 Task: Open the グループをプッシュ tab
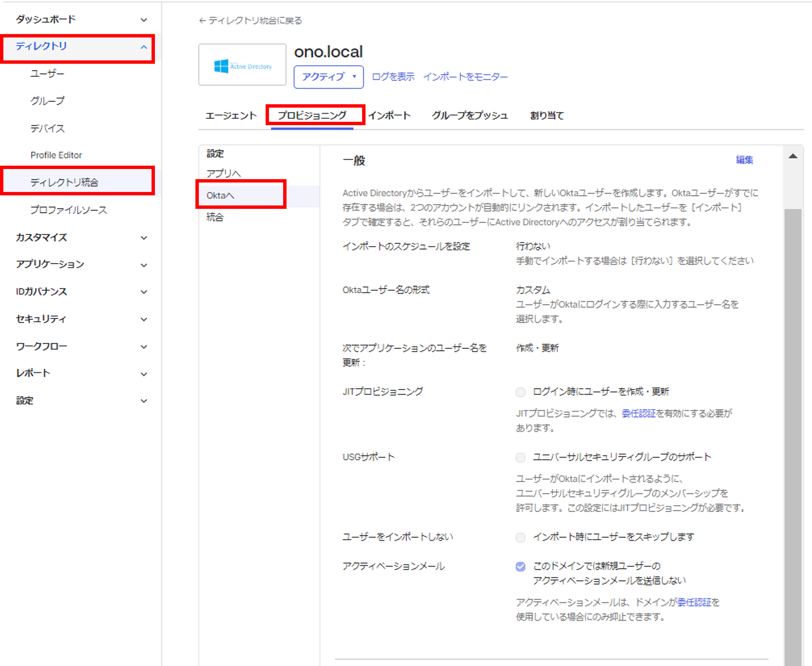(x=470, y=115)
